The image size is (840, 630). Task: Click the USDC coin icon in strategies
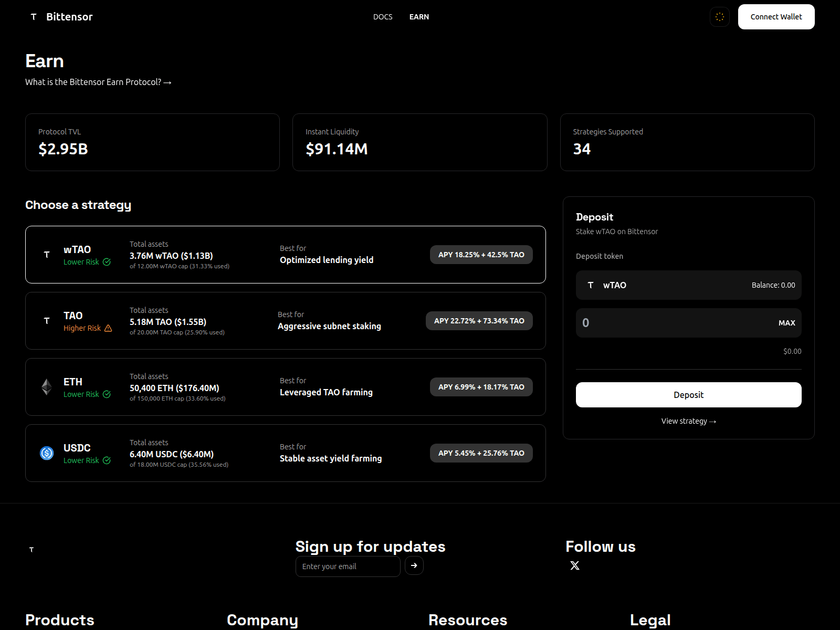coord(47,453)
